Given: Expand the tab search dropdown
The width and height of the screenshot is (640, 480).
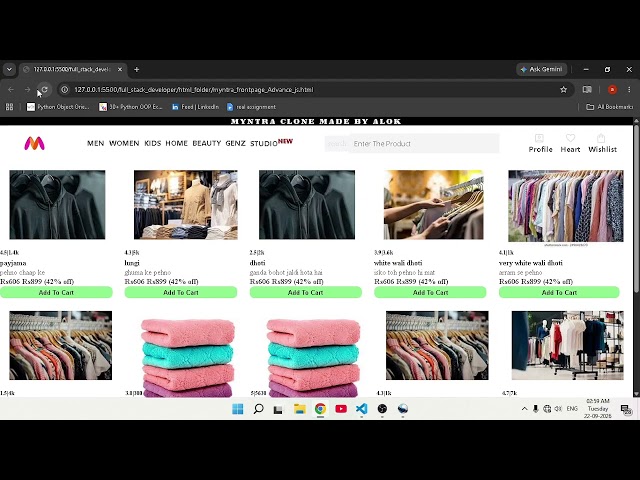Looking at the screenshot, I should (x=9, y=69).
